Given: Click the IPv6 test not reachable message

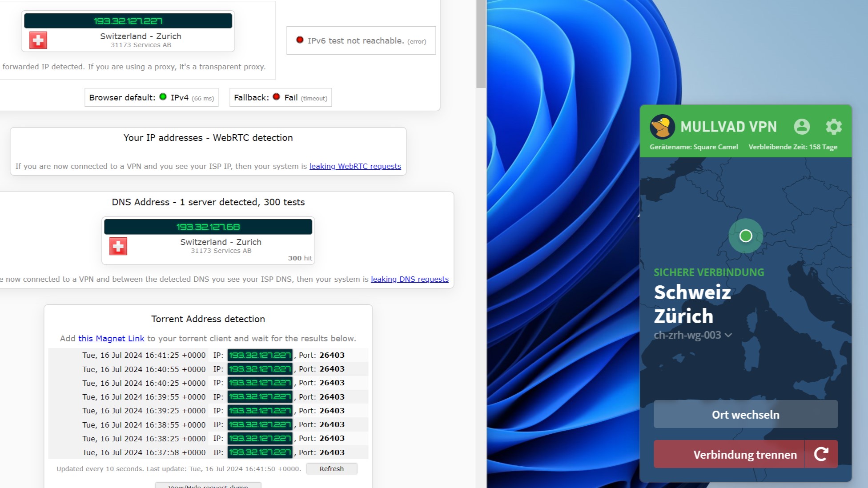Looking at the screenshot, I should coord(367,41).
